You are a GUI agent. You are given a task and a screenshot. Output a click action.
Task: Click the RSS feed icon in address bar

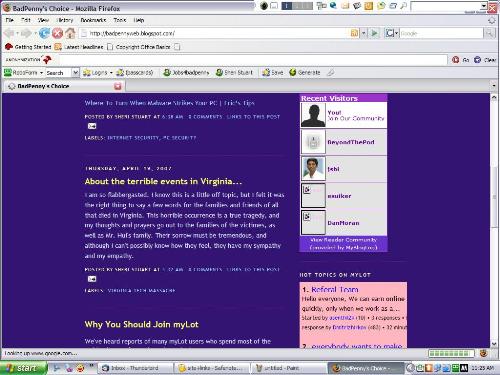tap(354, 33)
